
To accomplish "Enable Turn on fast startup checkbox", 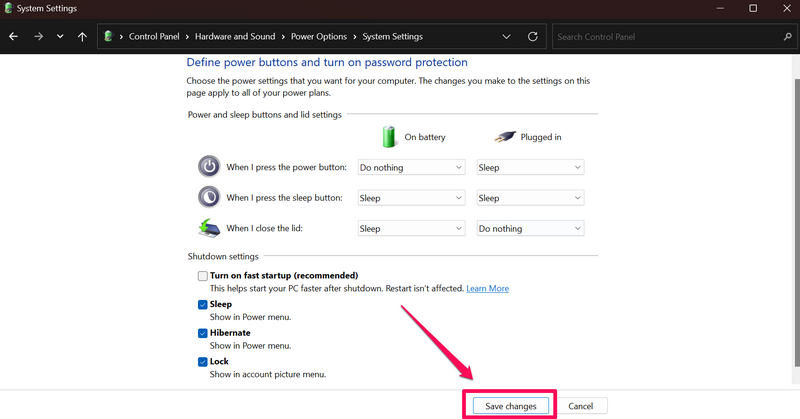I will [x=202, y=275].
